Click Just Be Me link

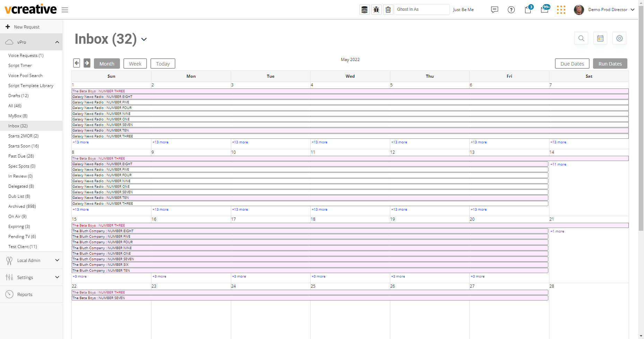463,10
